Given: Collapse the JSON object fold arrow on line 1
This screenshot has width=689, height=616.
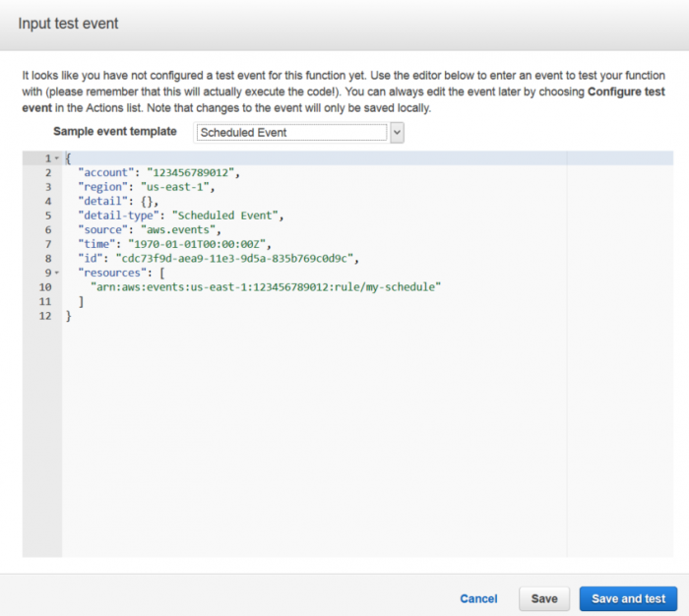Looking at the screenshot, I should [x=57, y=158].
